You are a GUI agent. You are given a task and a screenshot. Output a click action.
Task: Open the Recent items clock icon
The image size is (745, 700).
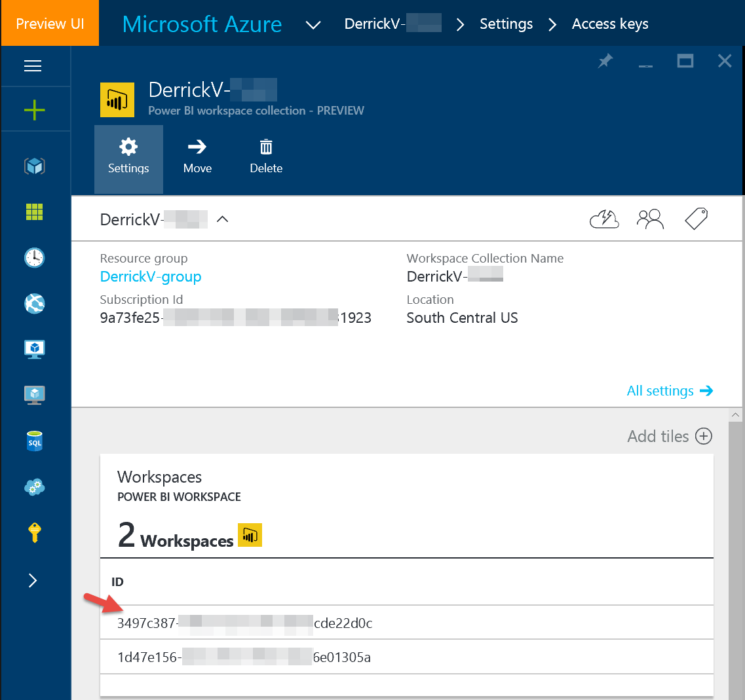click(x=34, y=257)
